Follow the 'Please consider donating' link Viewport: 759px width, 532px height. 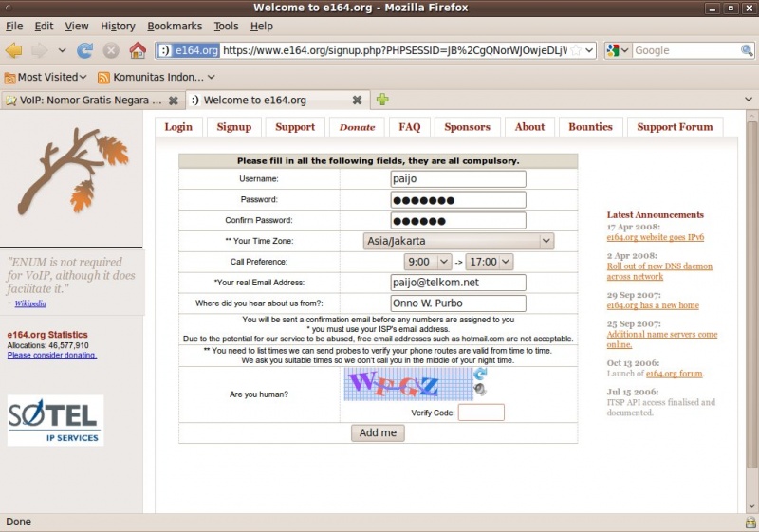pyautogui.click(x=51, y=355)
